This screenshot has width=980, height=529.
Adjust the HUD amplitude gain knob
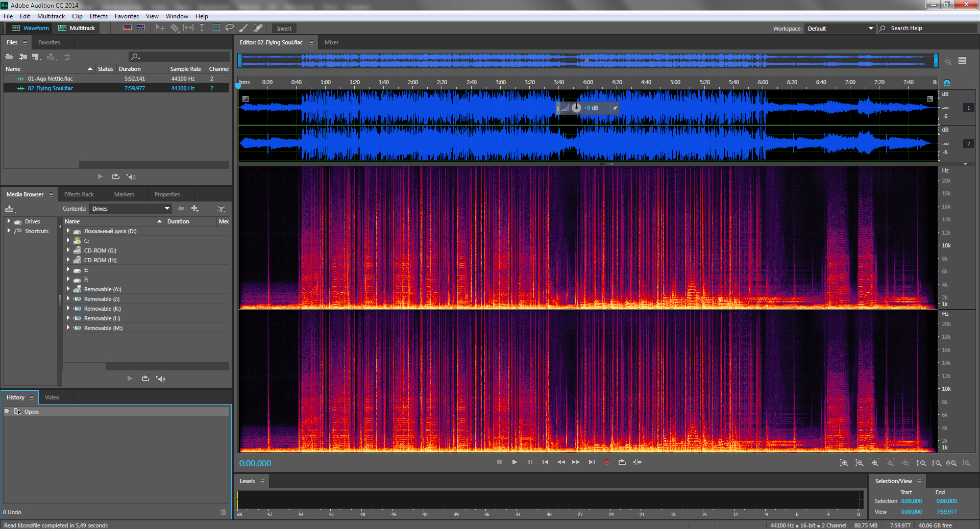(x=576, y=108)
